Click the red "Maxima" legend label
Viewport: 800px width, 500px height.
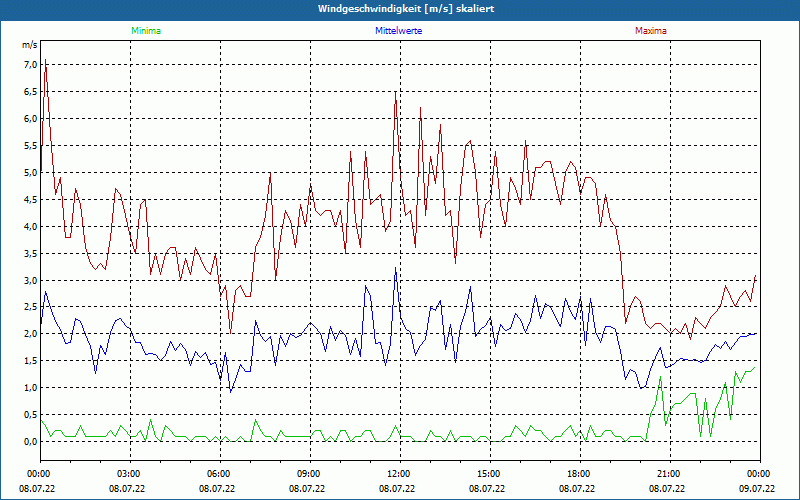pos(651,31)
